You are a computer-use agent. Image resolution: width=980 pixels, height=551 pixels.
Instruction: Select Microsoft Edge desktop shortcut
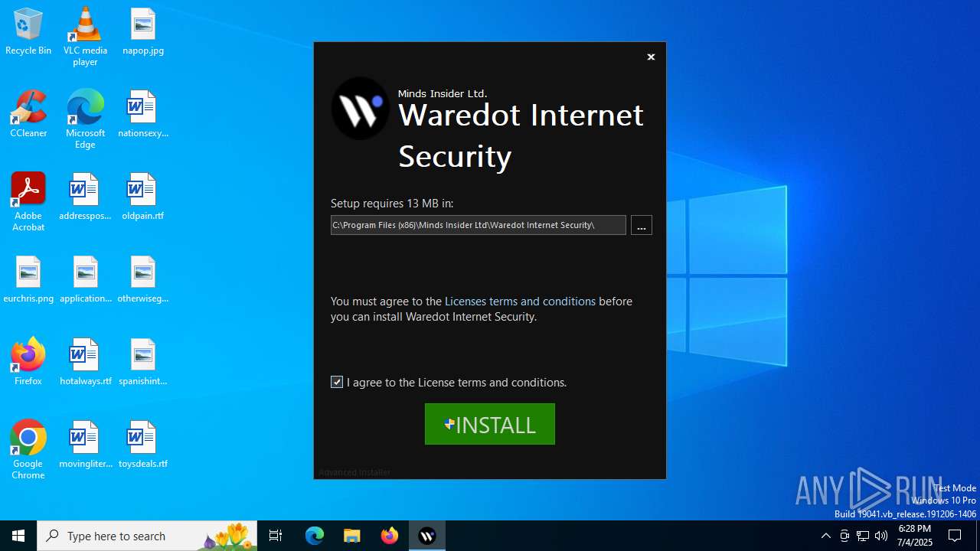85,120
